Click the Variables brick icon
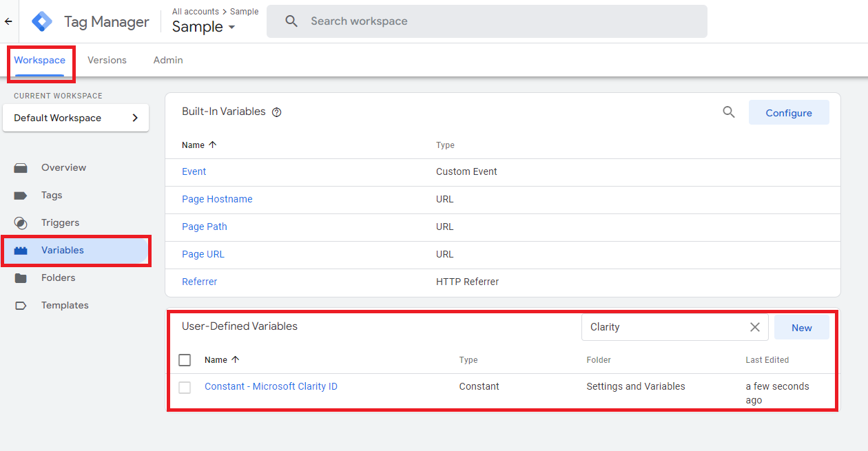 [21, 251]
